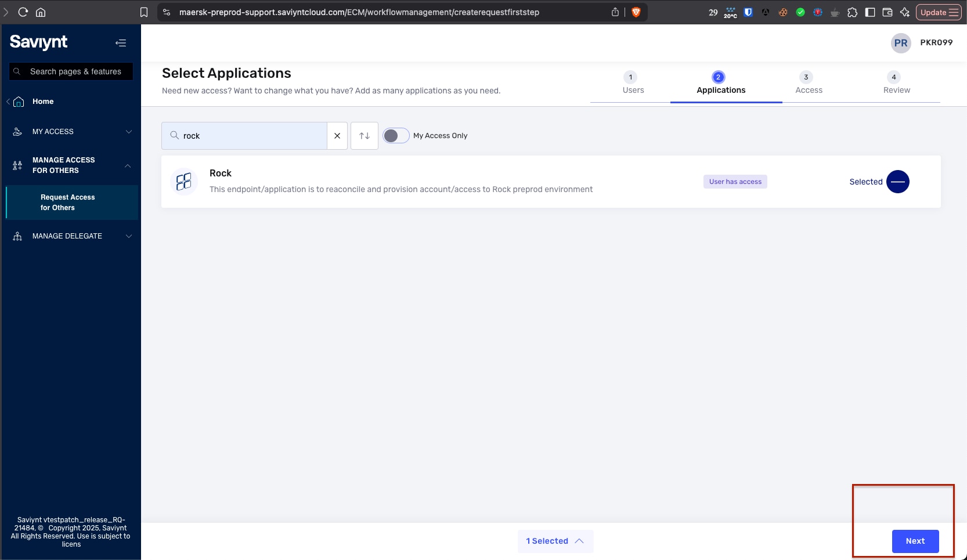Viewport: 967px width, 560px height.
Task: Collapse the sidebar using the collapse arrow icon
Action: click(121, 42)
